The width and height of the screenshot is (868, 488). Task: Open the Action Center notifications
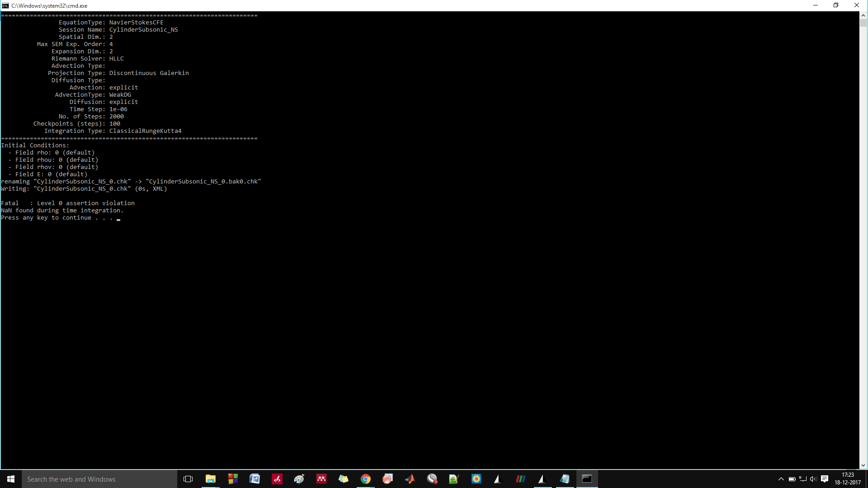tap(825, 479)
